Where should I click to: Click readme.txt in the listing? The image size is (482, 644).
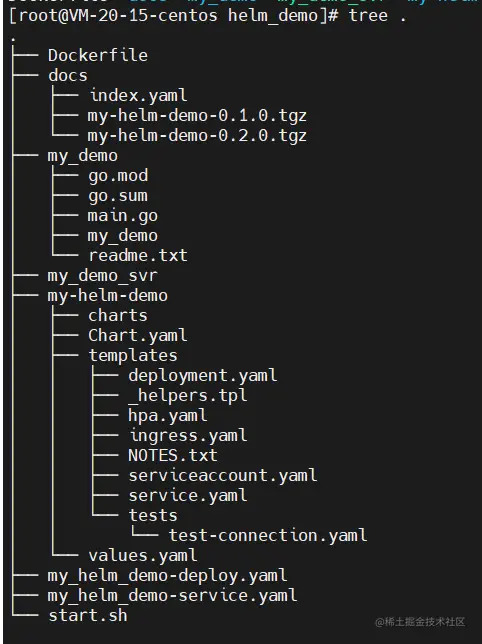point(138,256)
